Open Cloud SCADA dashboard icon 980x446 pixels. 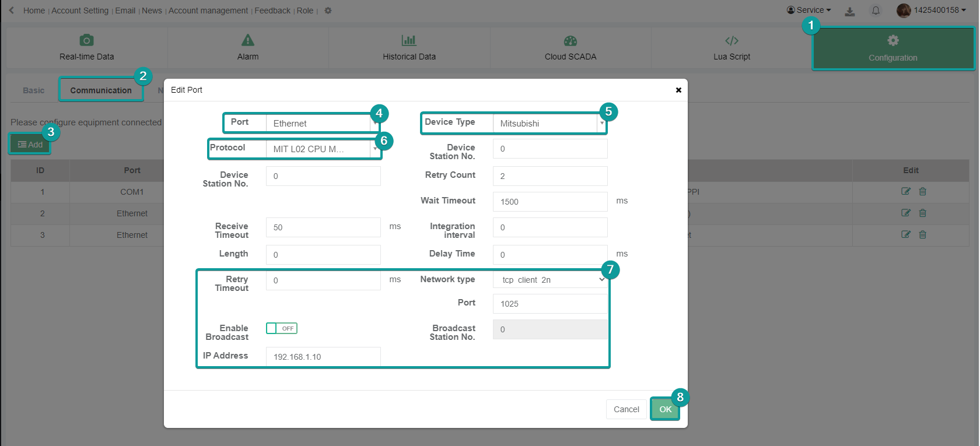pyautogui.click(x=570, y=40)
